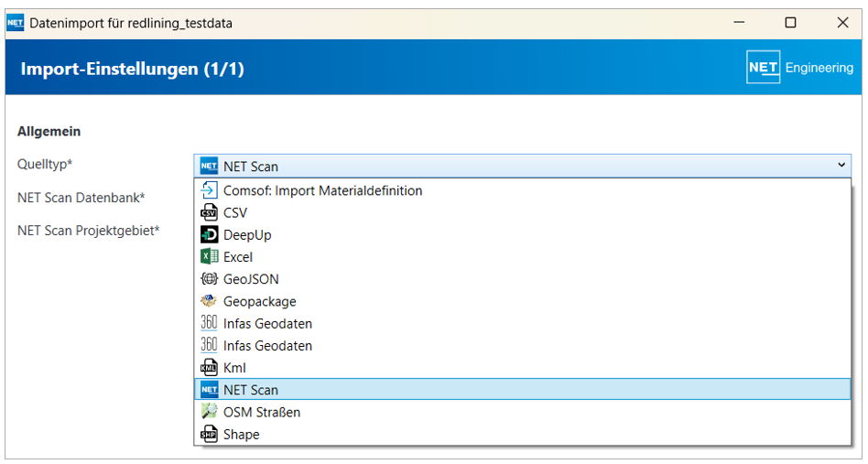This screenshot has width=868, height=464.
Task: Collapse the Quelltyp dropdown arrow
Action: click(x=841, y=165)
